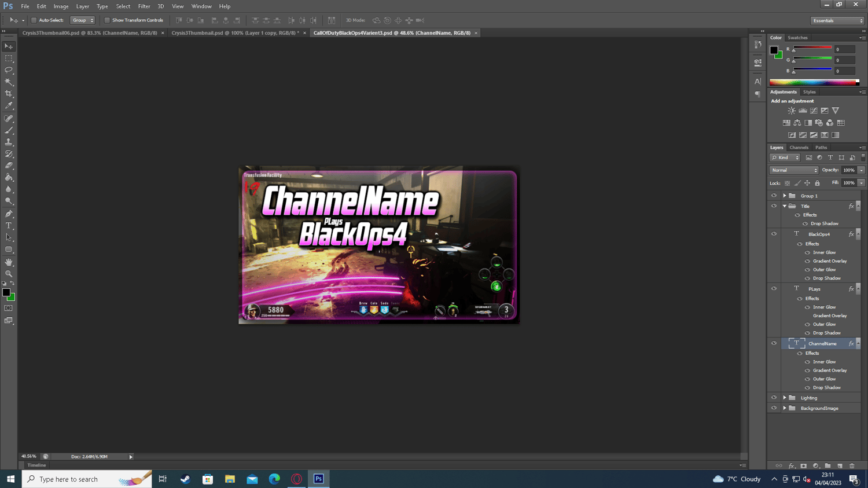Add a Brightness/Contrast adjustment
Image resolution: width=868 pixels, height=488 pixels.
792,111
